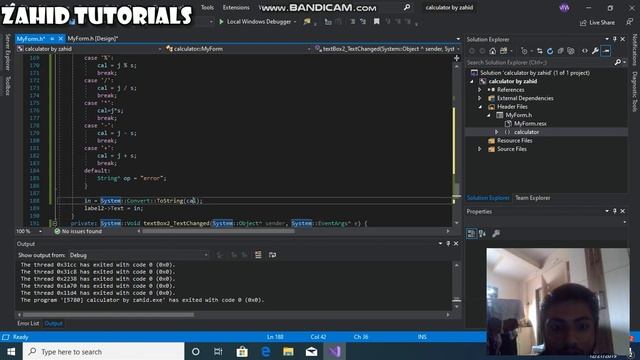Select the Output tab at bottom
The width and height of the screenshot is (640, 360).
[53, 323]
